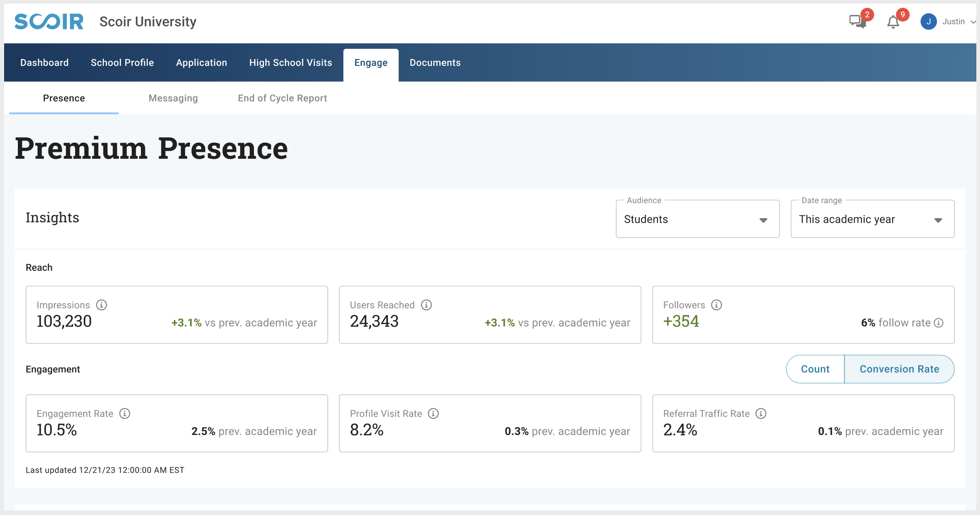Open the End of Cycle Report tab
This screenshot has height=515, width=980.
(x=282, y=98)
